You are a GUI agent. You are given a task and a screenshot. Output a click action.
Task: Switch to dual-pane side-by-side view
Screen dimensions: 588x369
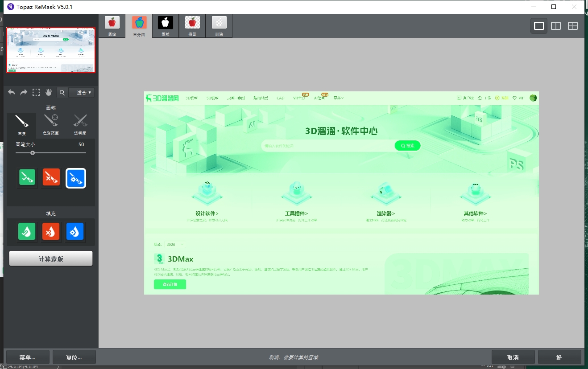coord(556,26)
